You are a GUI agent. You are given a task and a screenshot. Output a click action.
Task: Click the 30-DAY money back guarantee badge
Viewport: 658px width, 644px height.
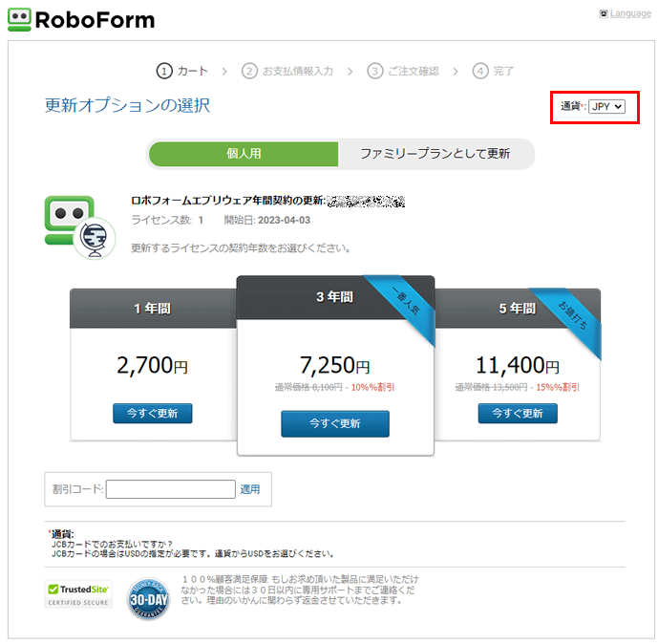point(148,599)
